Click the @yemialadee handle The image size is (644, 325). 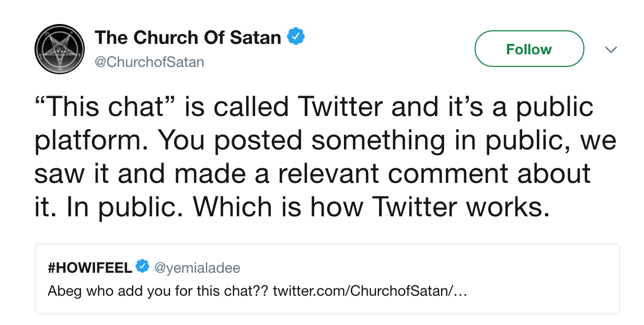click(197, 268)
